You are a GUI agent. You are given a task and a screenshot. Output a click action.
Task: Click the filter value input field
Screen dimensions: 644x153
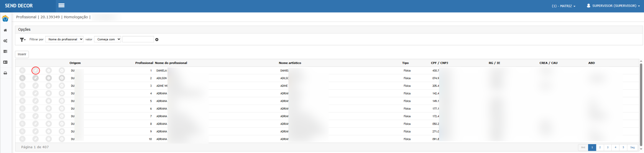point(138,39)
